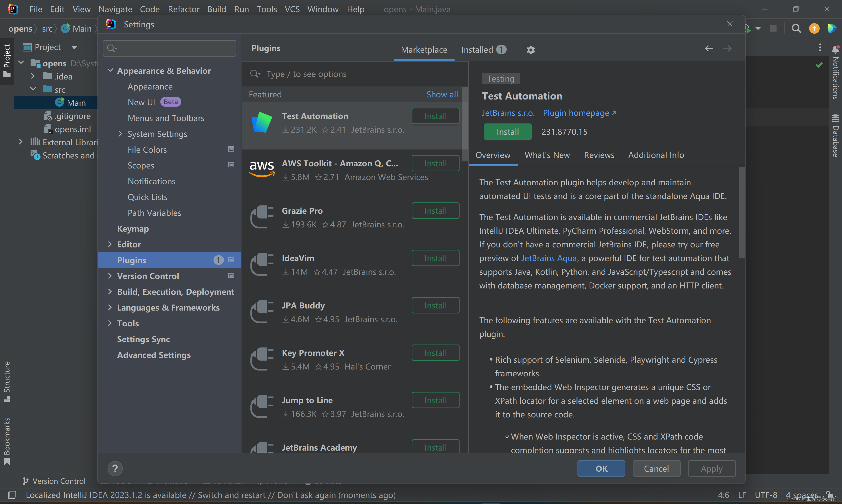Install the AWS Toolkit plugin
The width and height of the screenshot is (842, 504).
[x=435, y=163]
